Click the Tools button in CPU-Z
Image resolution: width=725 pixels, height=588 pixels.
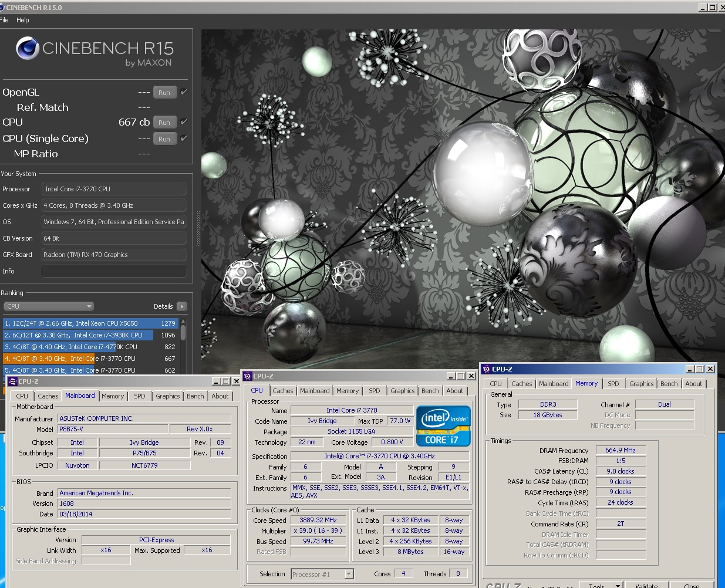[x=596, y=585]
